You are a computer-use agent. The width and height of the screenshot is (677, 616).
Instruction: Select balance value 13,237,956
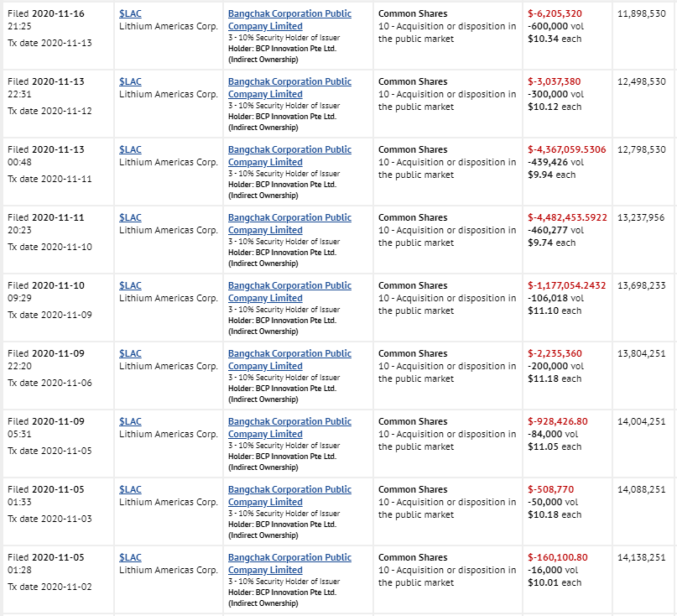click(x=641, y=217)
